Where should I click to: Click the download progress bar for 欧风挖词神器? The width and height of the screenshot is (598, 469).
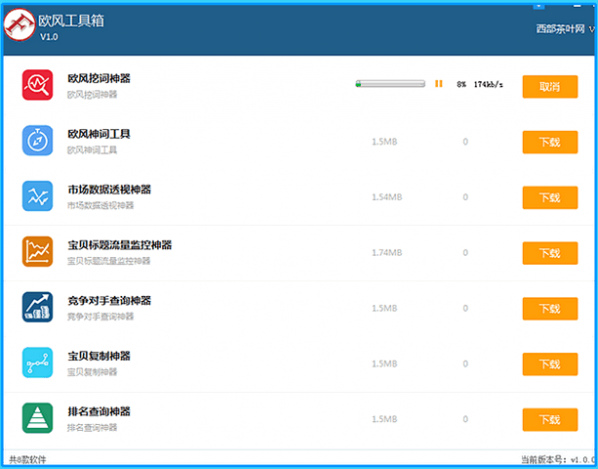click(390, 84)
